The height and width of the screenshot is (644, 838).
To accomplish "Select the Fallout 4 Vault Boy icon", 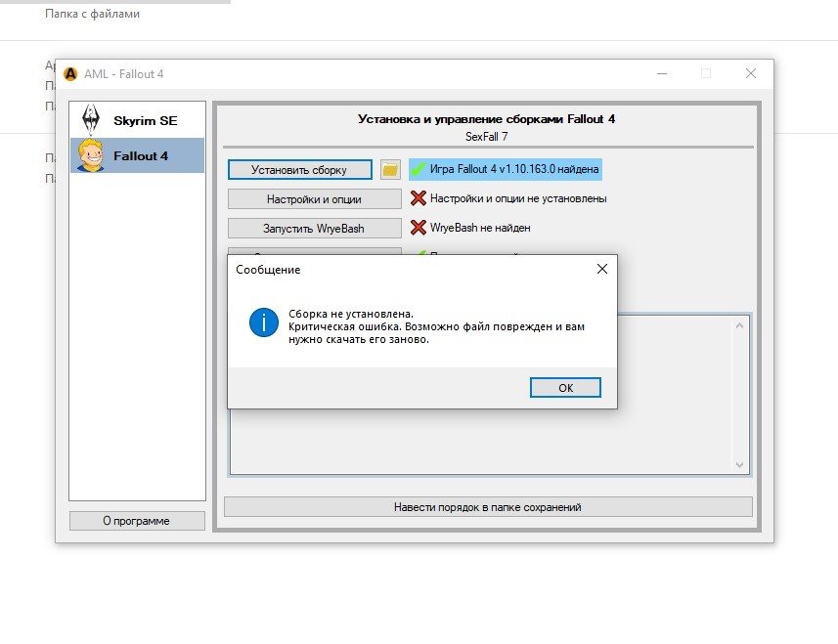I will 91,155.
